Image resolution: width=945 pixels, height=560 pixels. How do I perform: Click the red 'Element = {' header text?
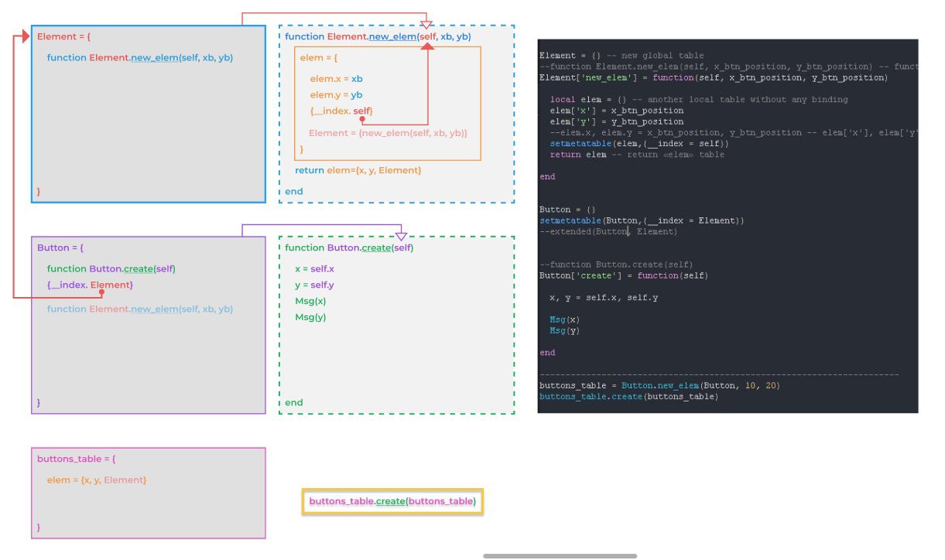click(65, 37)
